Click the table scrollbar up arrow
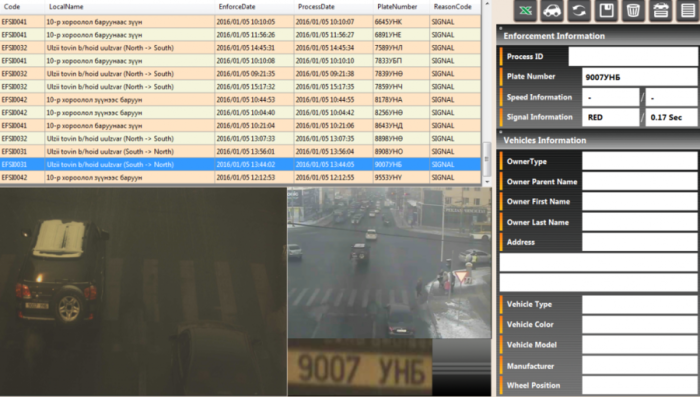 click(487, 4)
